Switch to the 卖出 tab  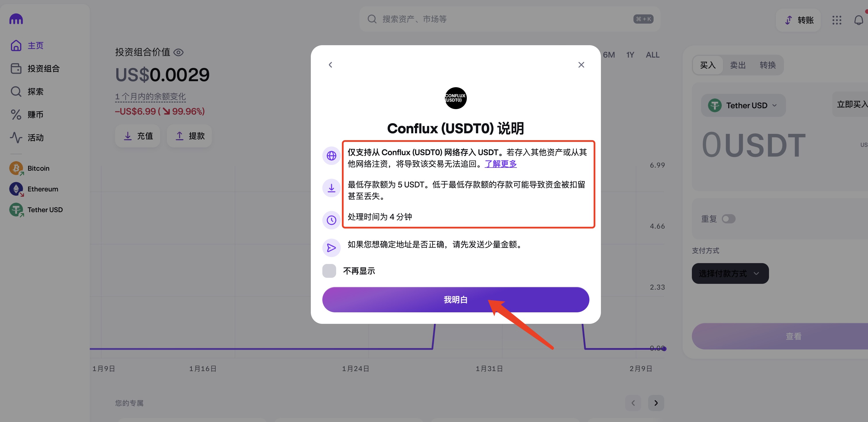pyautogui.click(x=738, y=65)
